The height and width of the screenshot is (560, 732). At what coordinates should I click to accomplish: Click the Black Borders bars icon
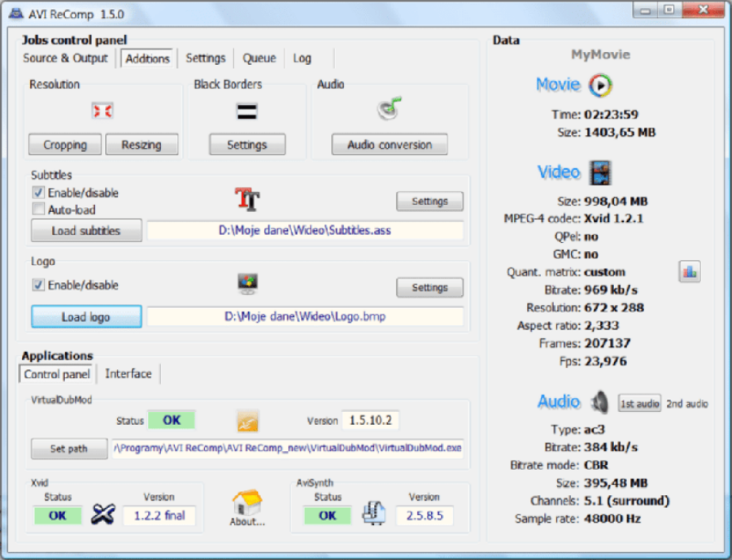click(x=246, y=111)
